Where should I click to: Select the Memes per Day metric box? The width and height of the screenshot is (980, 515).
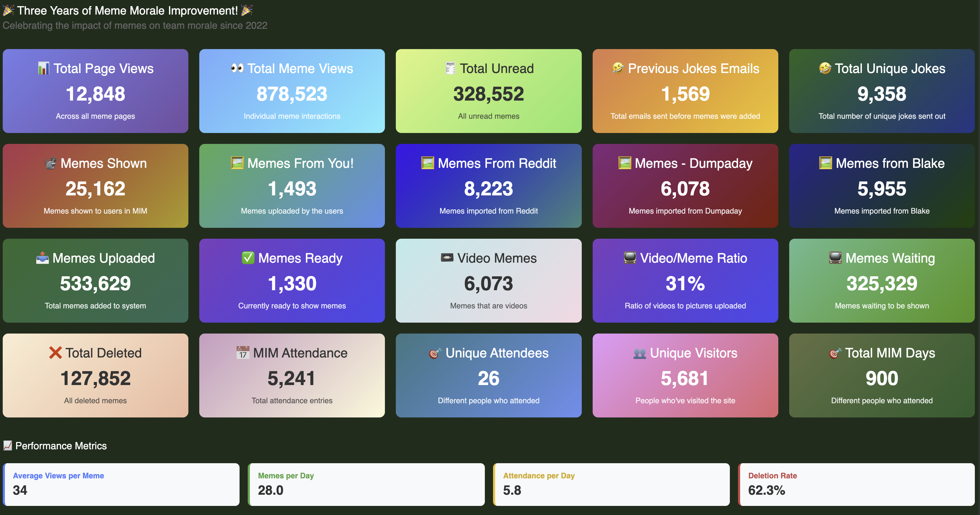point(366,484)
